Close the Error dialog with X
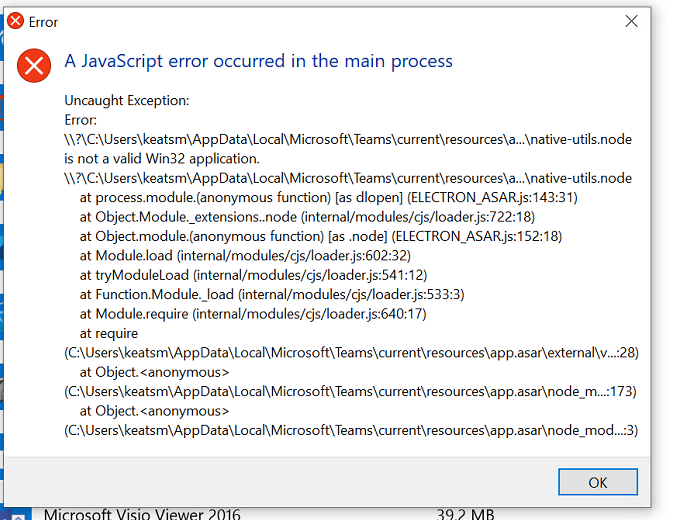Screen dimensions: 676x520 (631, 21)
